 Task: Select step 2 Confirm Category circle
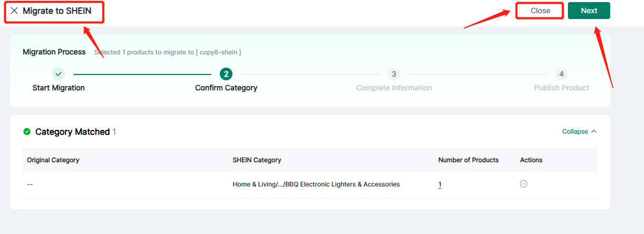pyautogui.click(x=226, y=74)
